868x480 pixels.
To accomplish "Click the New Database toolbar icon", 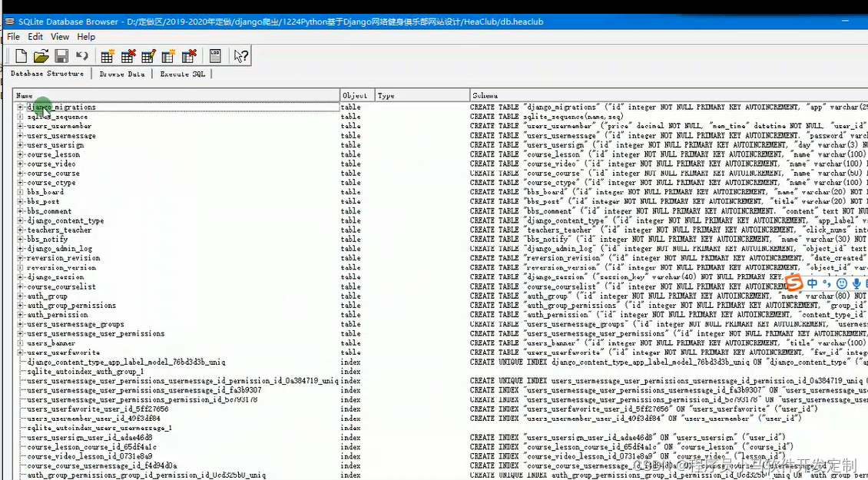I will [x=21, y=55].
